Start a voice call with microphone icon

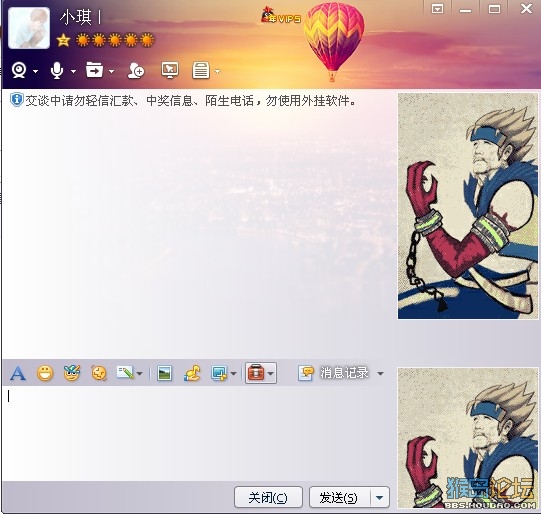tap(57, 70)
